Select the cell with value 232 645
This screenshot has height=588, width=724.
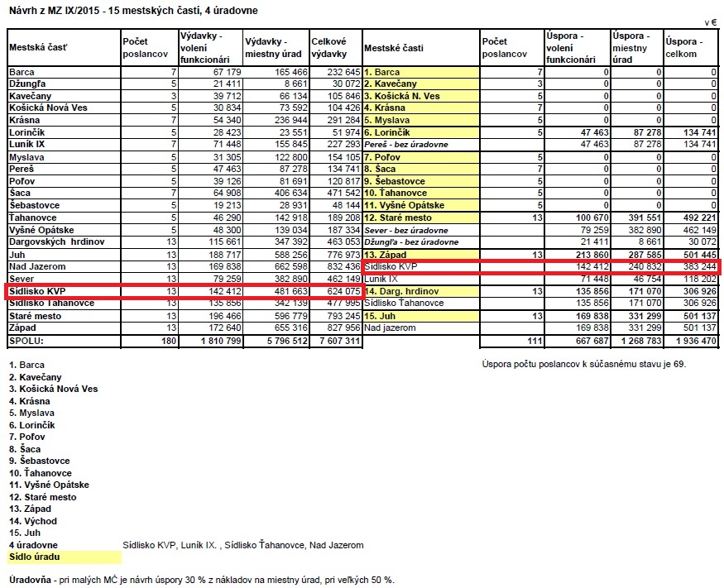point(343,72)
